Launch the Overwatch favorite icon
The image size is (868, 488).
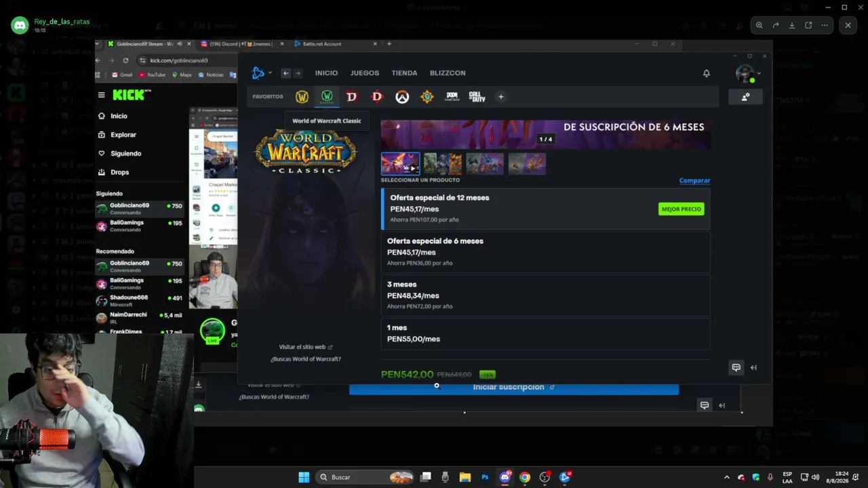(402, 97)
